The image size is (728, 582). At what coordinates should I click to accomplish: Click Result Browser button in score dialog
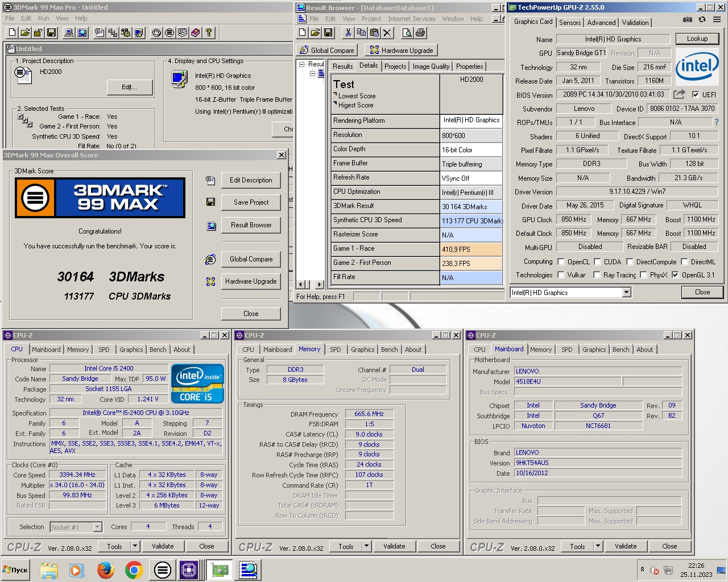pos(251,225)
